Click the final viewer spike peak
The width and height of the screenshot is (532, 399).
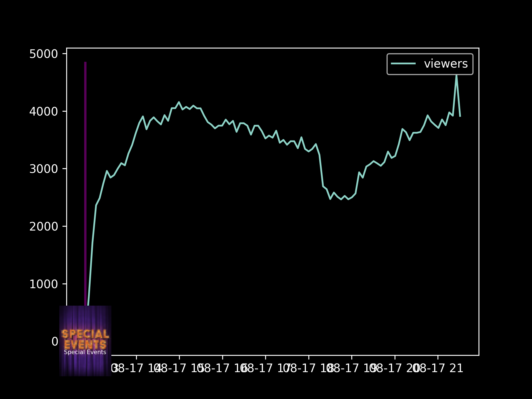[456, 76]
